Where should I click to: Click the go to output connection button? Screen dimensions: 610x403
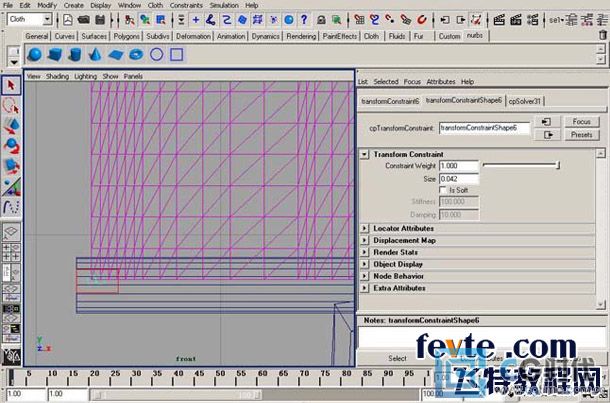click(x=547, y=135)
